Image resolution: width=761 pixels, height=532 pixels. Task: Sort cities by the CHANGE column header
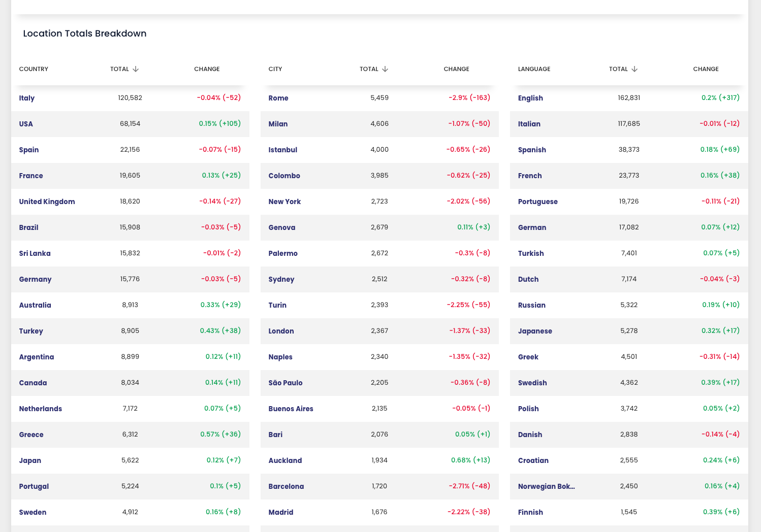456,69
